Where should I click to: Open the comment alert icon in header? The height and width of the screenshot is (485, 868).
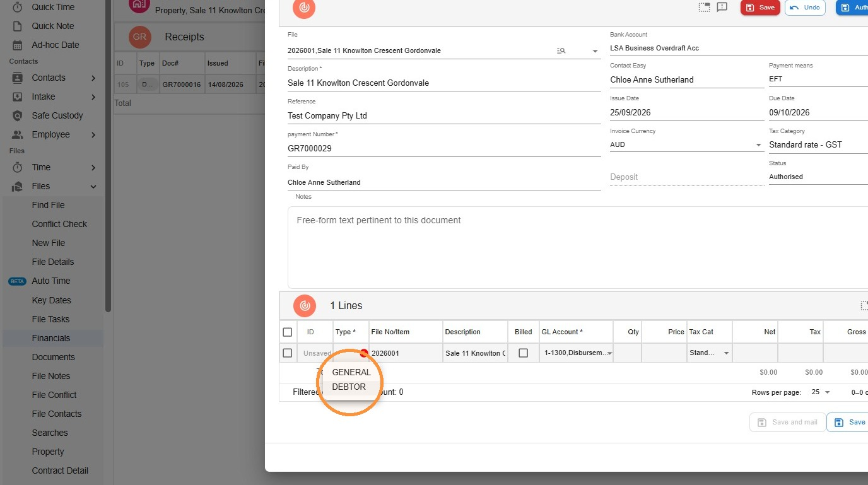pyautogui.click(x=722, y=7)
